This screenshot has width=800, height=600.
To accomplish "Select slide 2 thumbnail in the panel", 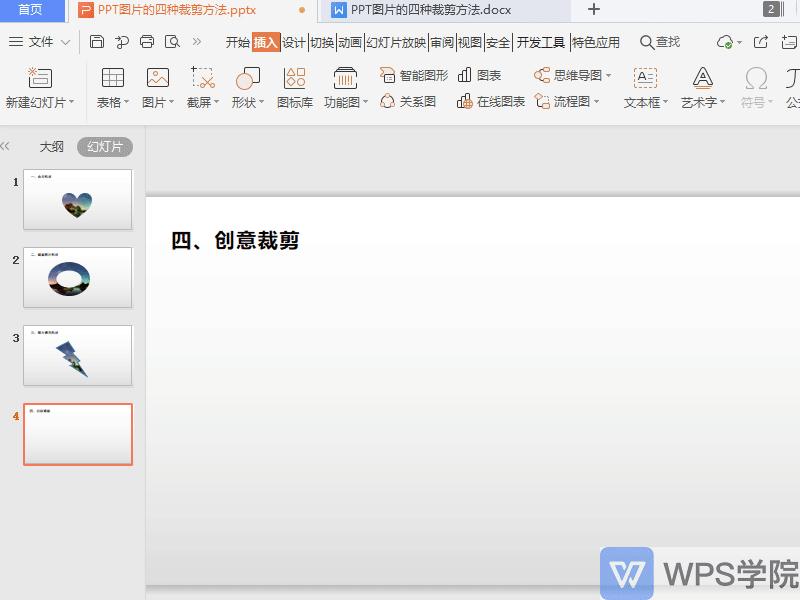I will pyautogui.click(x=78, y=277).
